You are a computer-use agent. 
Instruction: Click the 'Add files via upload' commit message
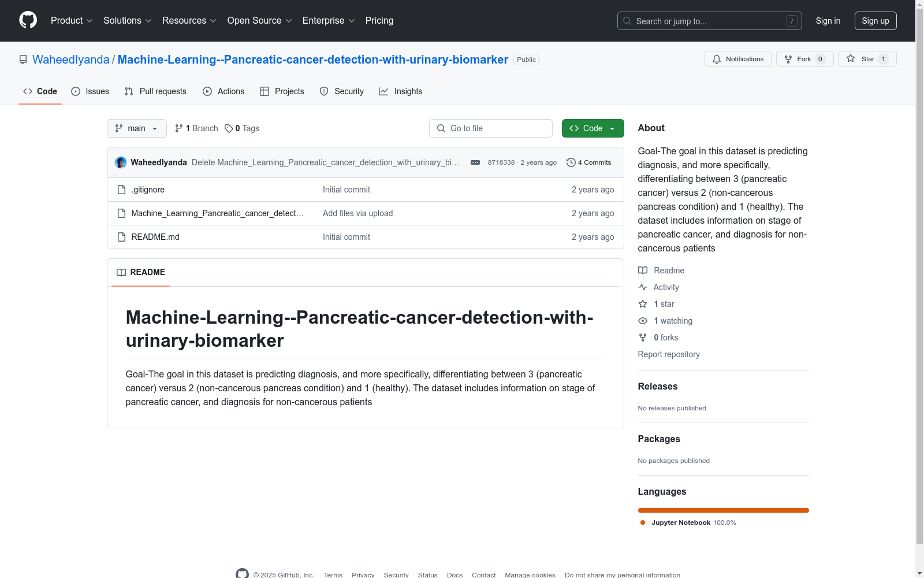tap(358, 213)
